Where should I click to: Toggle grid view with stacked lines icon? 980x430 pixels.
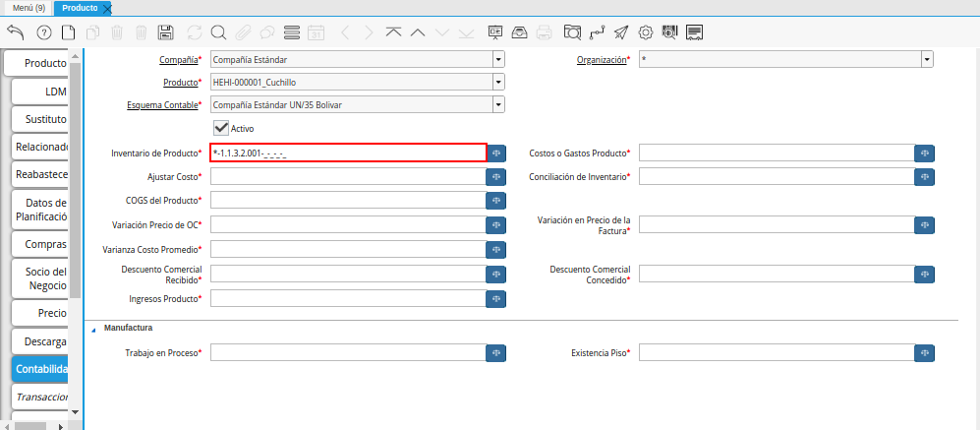pyautogui.click(x=291, y=32)
